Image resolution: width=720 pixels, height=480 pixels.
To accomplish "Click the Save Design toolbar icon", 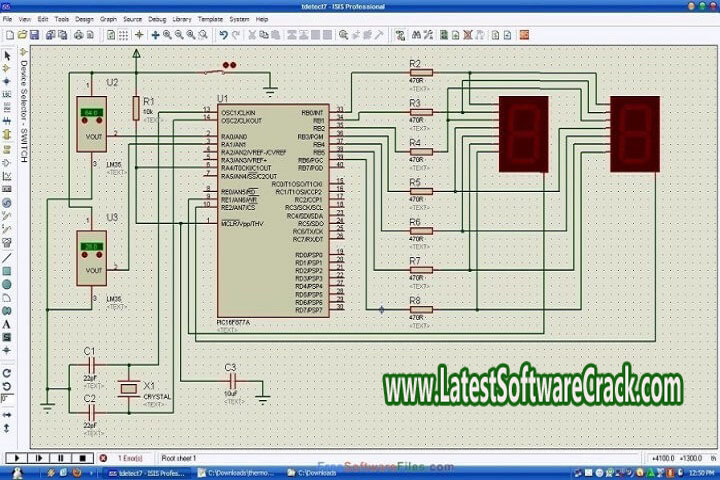I will tap(34, 35).
